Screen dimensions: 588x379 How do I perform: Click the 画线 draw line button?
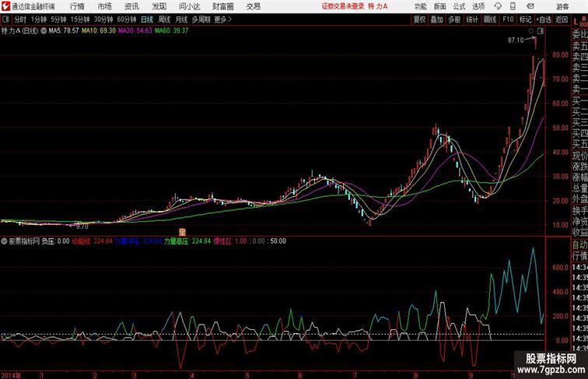490,19
